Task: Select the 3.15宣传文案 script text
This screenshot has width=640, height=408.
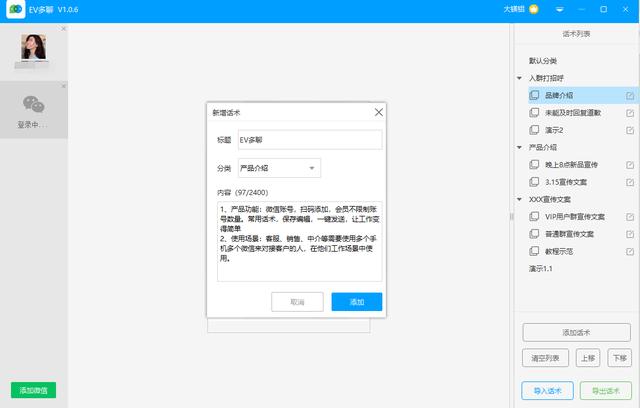Action: coord(566,182)
